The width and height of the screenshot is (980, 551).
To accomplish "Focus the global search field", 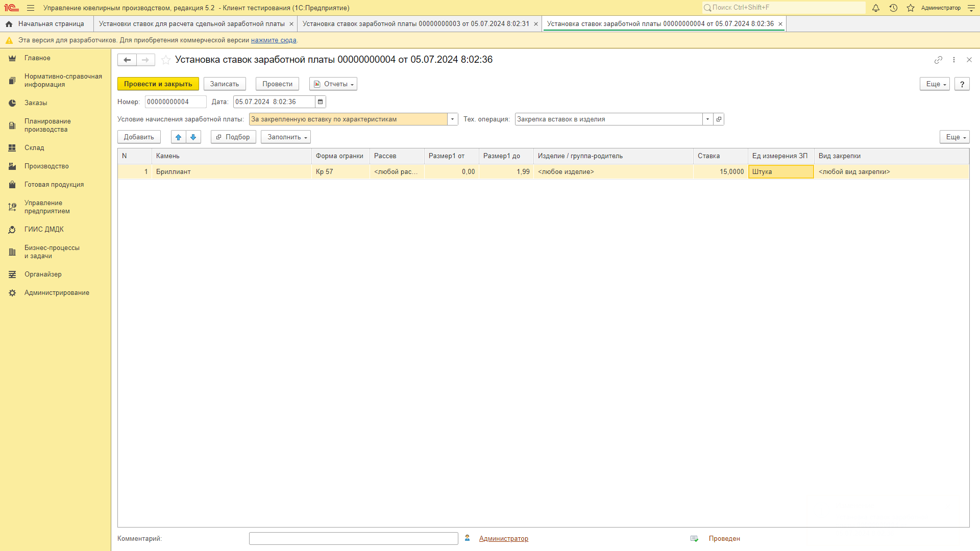I will [784, 8].
